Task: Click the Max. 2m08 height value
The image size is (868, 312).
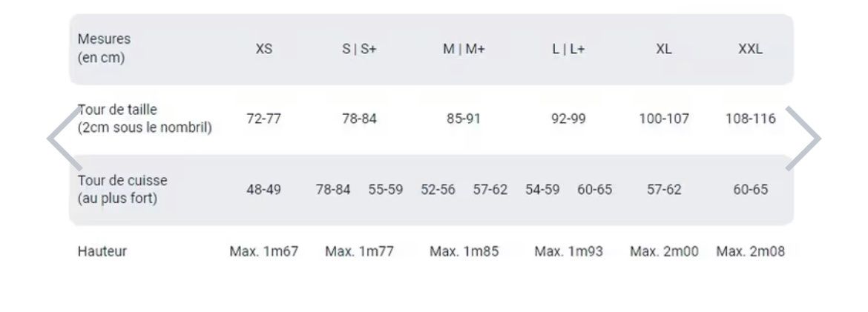Action: [x=751, y=252]
